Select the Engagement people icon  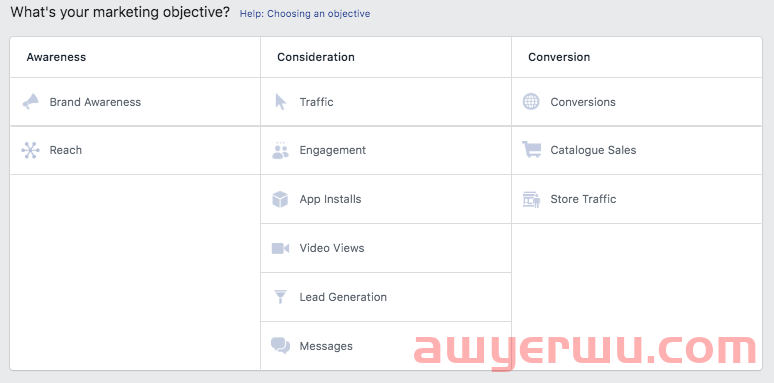[x=280, y=150]
